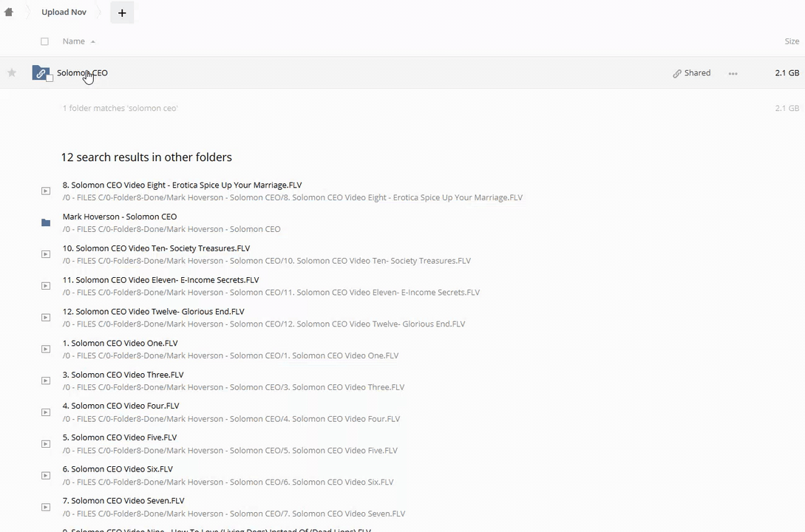Open Video Eleven E-Income Secrets result
Viewport: 805px width, 532px height.
(160, 280)
